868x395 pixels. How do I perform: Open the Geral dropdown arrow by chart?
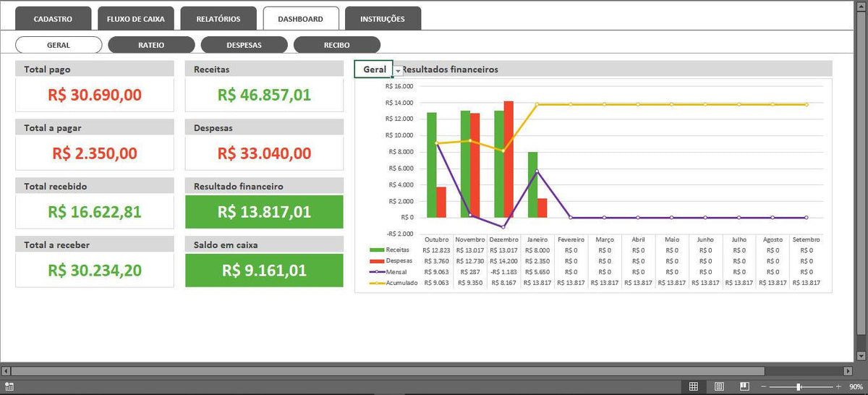398,70
